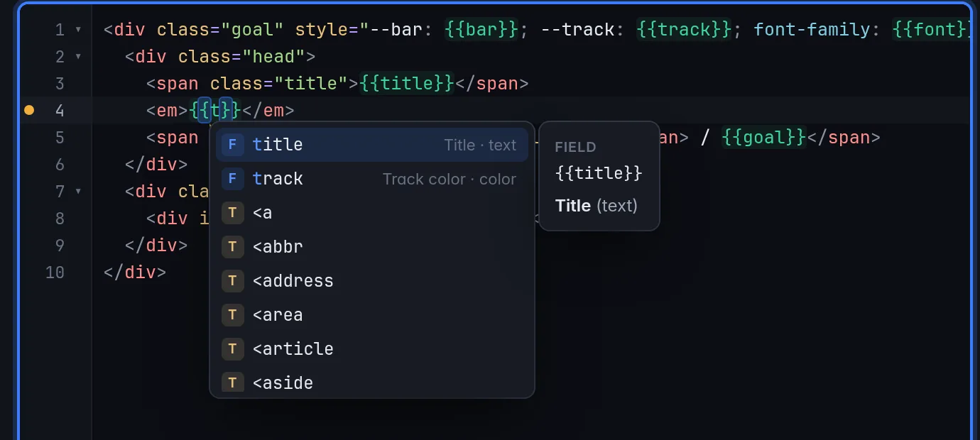
Task: Choose the <a tag suggestion
Action: [x=372, y=213]
